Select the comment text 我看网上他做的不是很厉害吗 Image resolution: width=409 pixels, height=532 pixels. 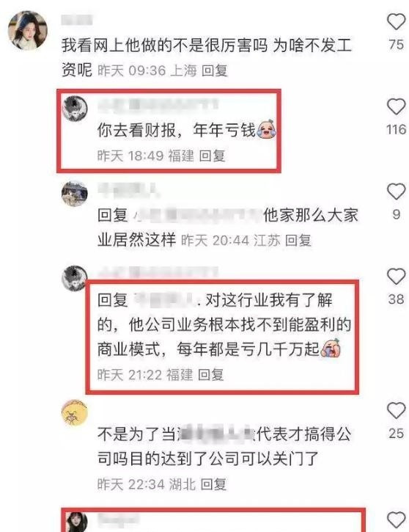(164, 45)
